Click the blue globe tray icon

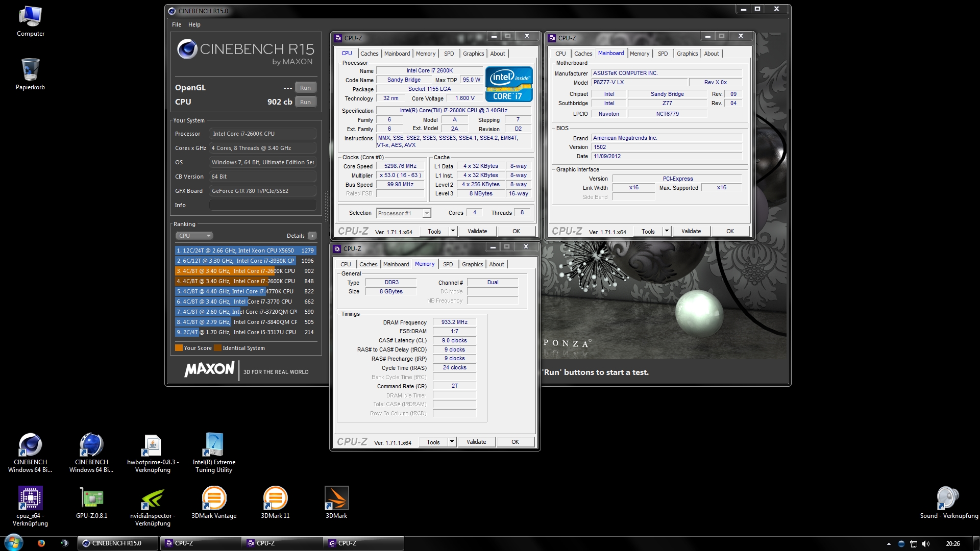901,544
